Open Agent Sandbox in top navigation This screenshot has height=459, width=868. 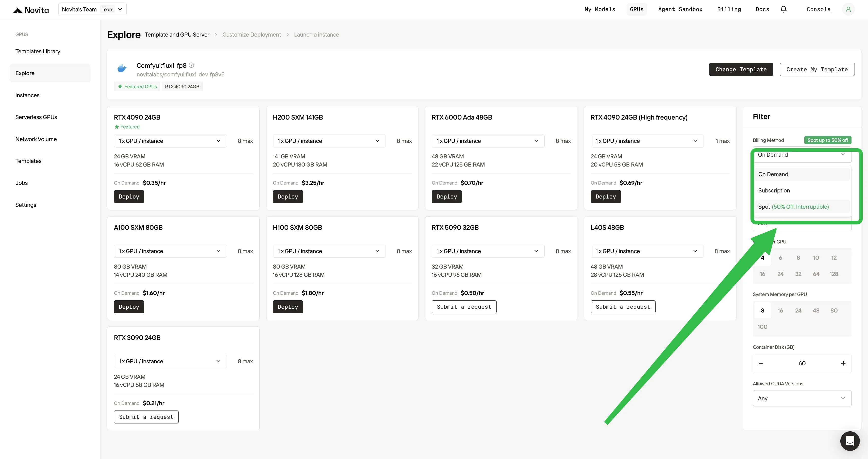(680, 9)
